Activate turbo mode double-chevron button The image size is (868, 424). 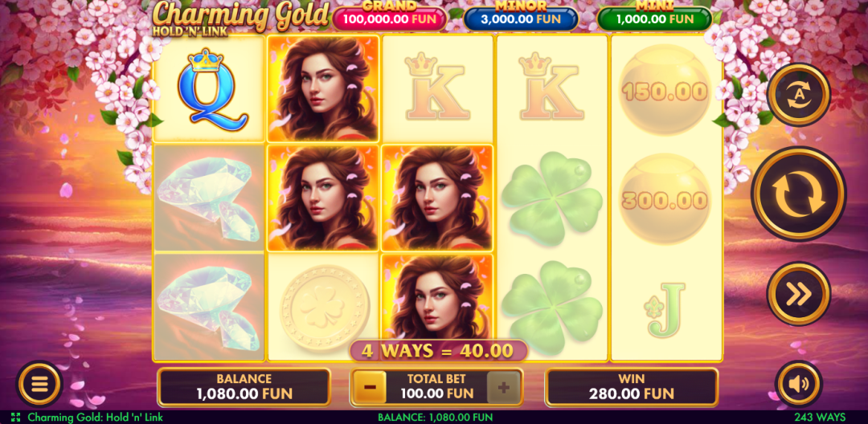[798, 294]
